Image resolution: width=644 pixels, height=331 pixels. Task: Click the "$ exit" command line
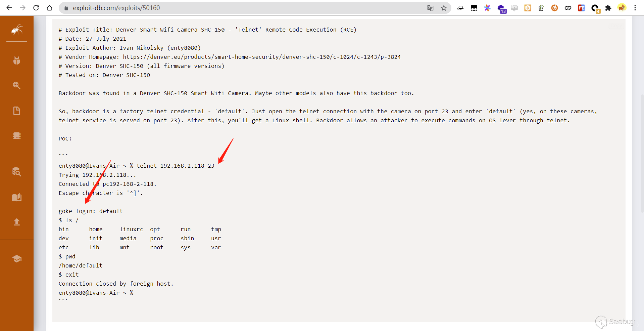click(69, 275)
